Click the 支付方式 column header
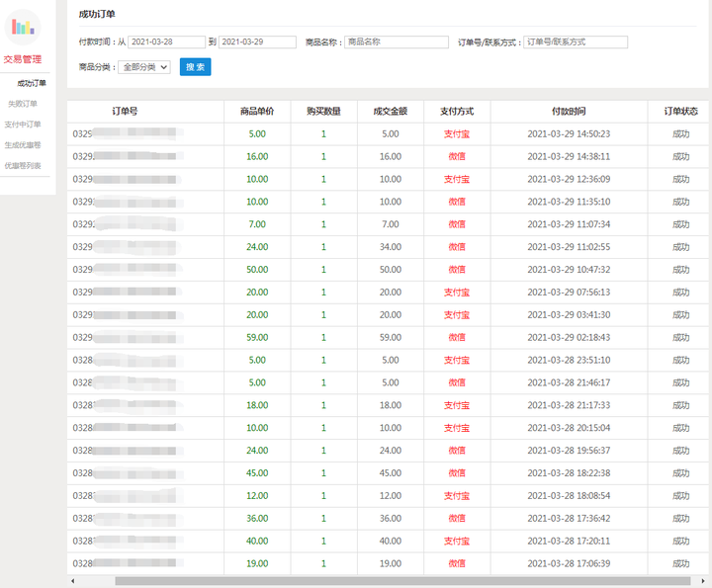 457,111
